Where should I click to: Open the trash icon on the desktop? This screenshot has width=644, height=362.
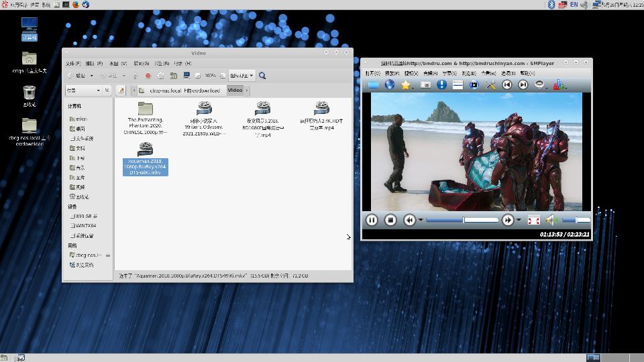click(x=29, y=96)
